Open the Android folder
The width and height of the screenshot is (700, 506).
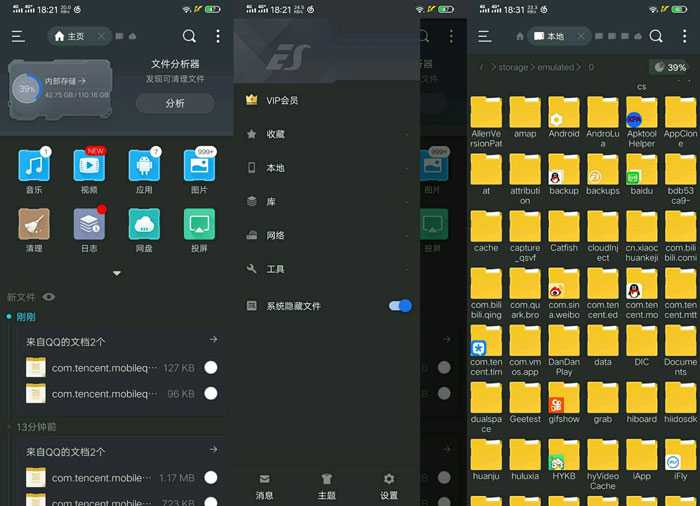(x=564, y=118)
